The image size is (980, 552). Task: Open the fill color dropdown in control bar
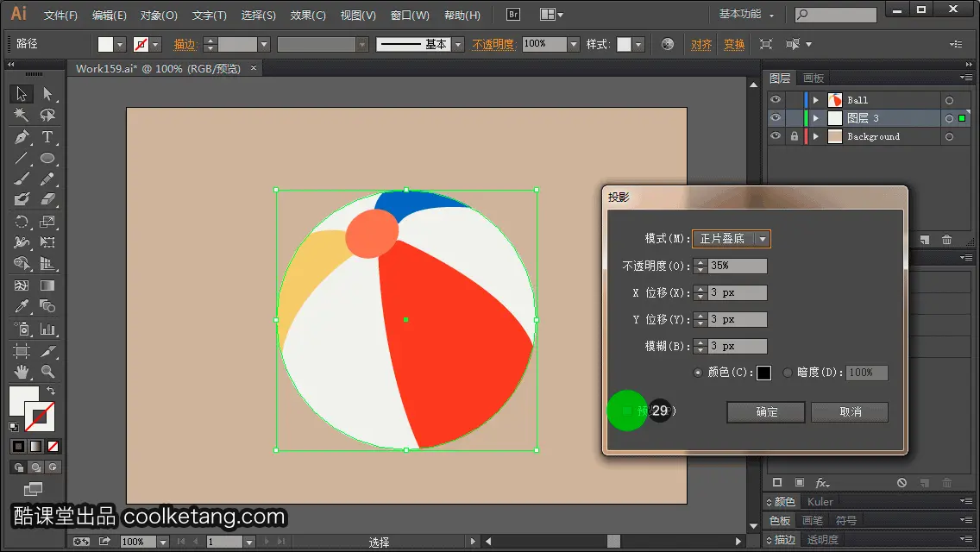pos(120,44)
